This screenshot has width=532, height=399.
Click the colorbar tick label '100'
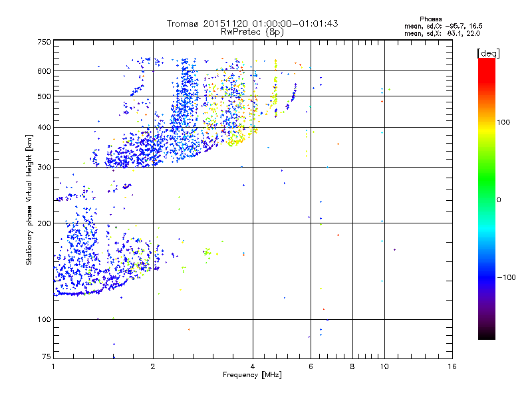[503, 122]
